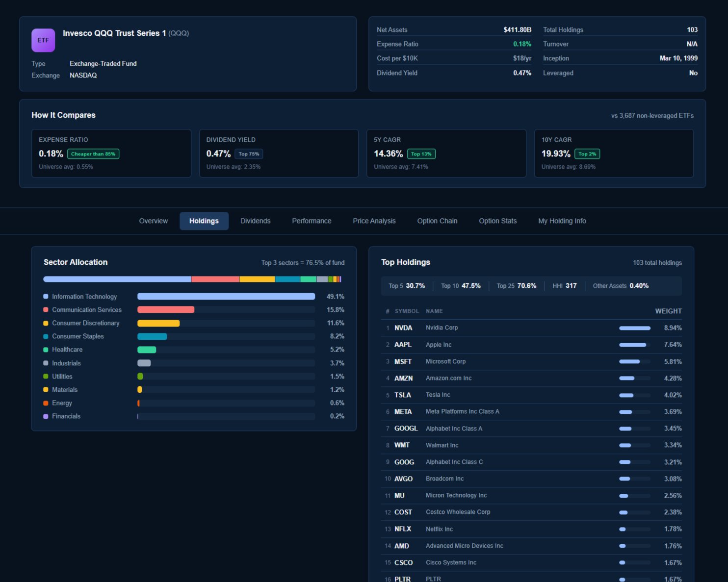Click the 'Top 2%' badge under 10Y CAGR
Viewport: 728px width, 582px height.
click(587, 153)
